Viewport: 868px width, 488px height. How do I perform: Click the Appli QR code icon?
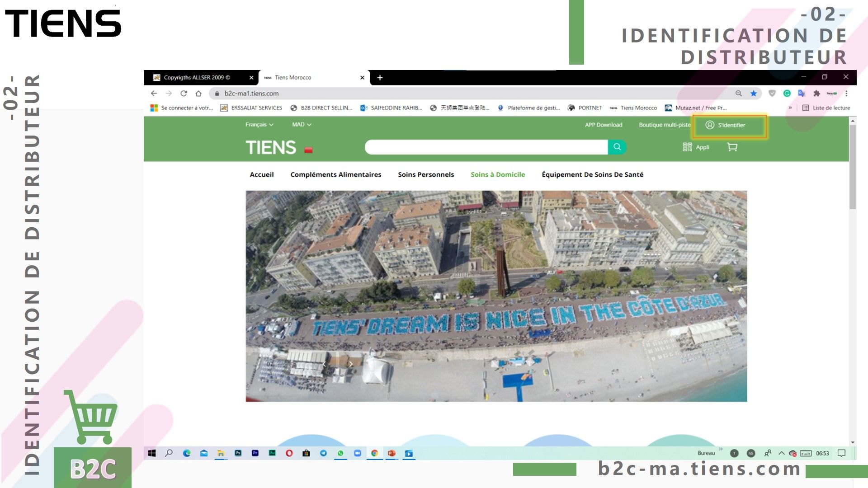pos(687,147)
